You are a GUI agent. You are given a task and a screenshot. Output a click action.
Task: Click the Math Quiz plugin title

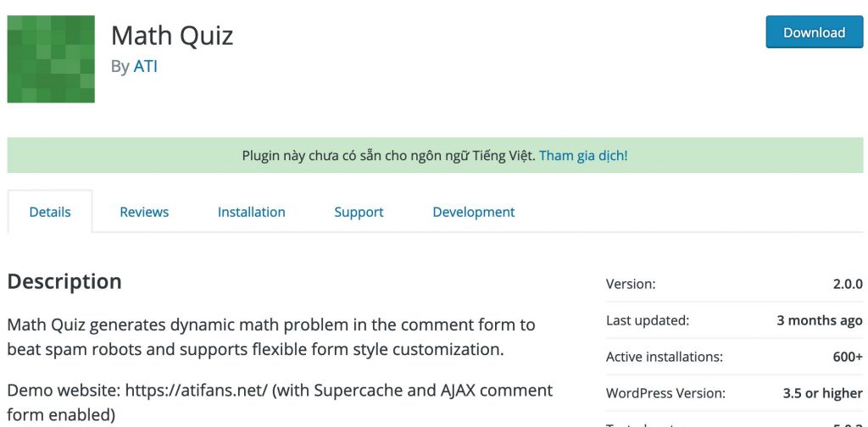[x=172, y=36]
